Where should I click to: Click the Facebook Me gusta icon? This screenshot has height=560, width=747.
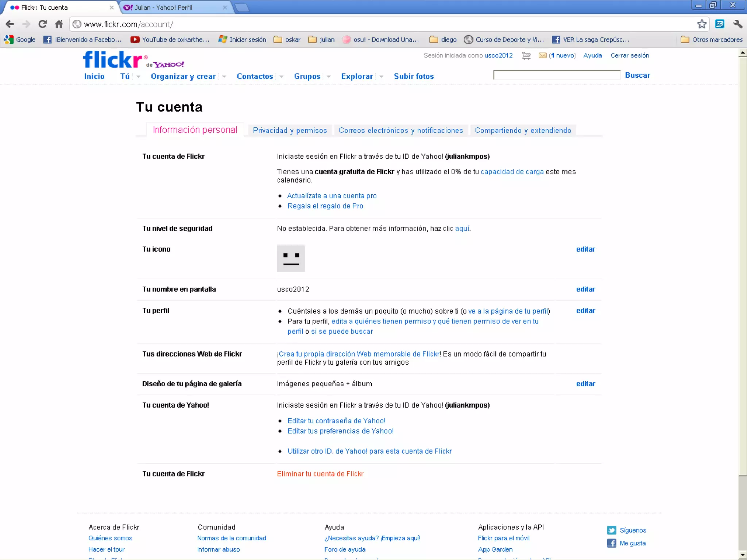(612, 543)
